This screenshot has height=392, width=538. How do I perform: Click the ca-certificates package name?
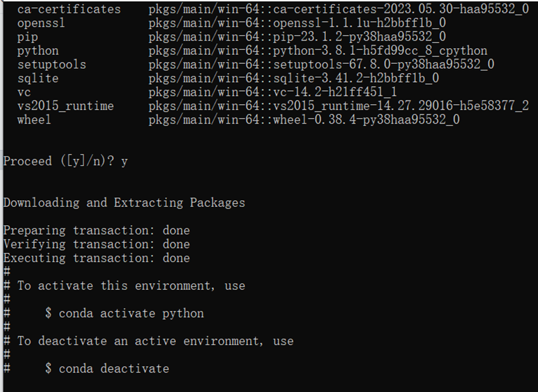(x=69, y=9)
